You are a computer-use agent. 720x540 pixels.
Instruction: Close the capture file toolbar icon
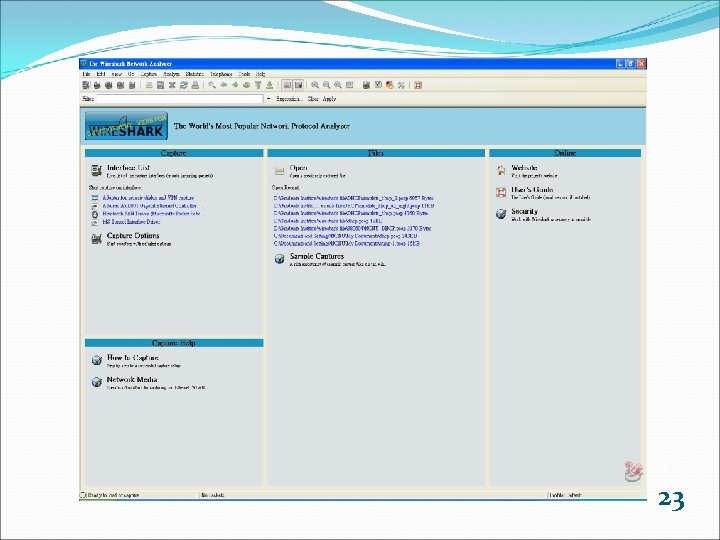pyautogui.click(x=172, y=85)
